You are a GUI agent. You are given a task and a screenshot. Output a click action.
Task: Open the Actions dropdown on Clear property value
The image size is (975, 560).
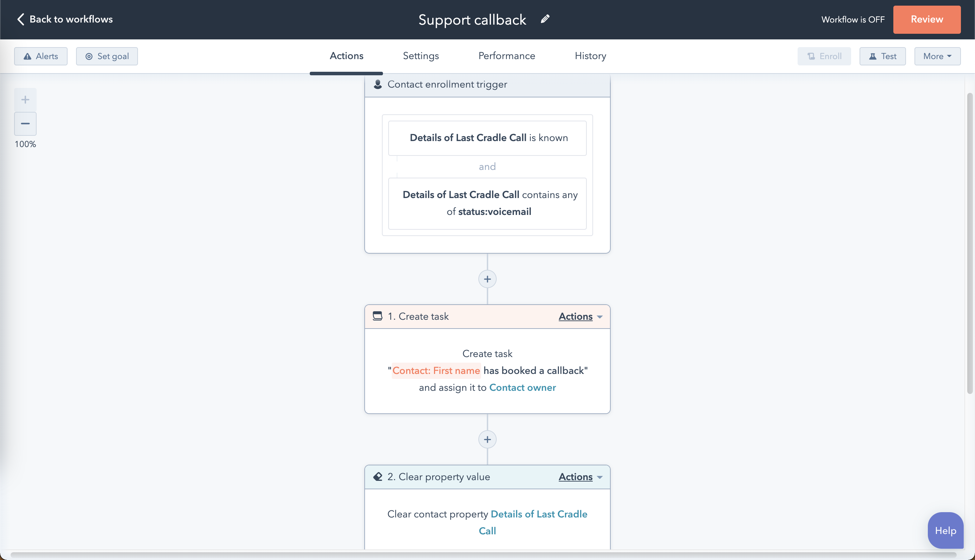click(x=580, y=477)
